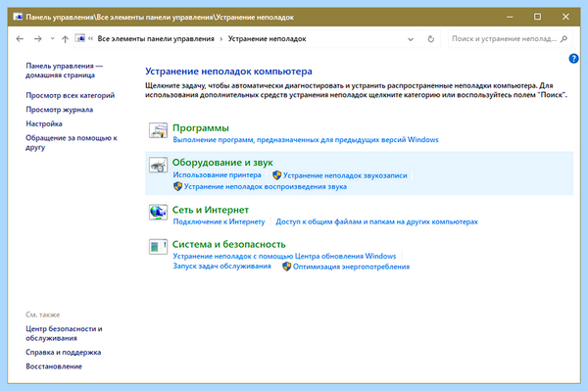Close the troubleshooting window

(x=565, y=17)
